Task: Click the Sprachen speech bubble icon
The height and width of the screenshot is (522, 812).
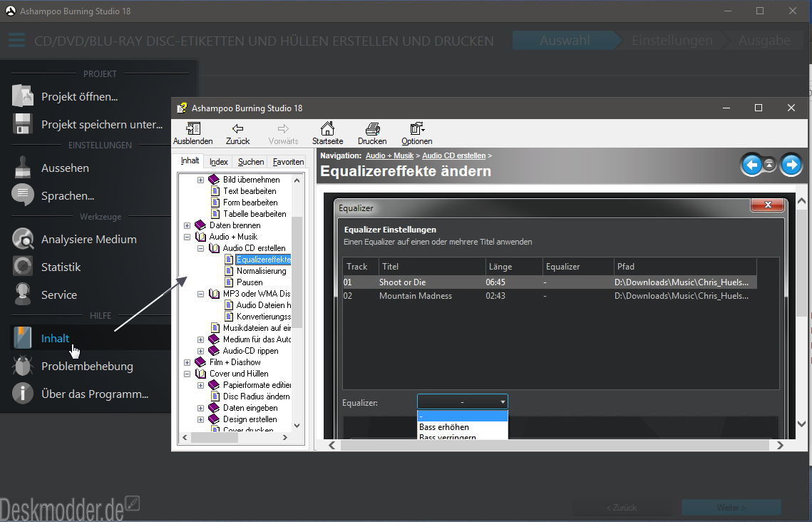Action: click(22, 195)
